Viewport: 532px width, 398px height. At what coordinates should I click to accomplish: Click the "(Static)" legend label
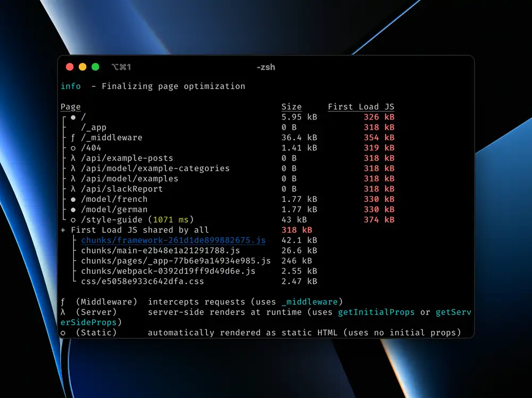[x=96, y=333]
